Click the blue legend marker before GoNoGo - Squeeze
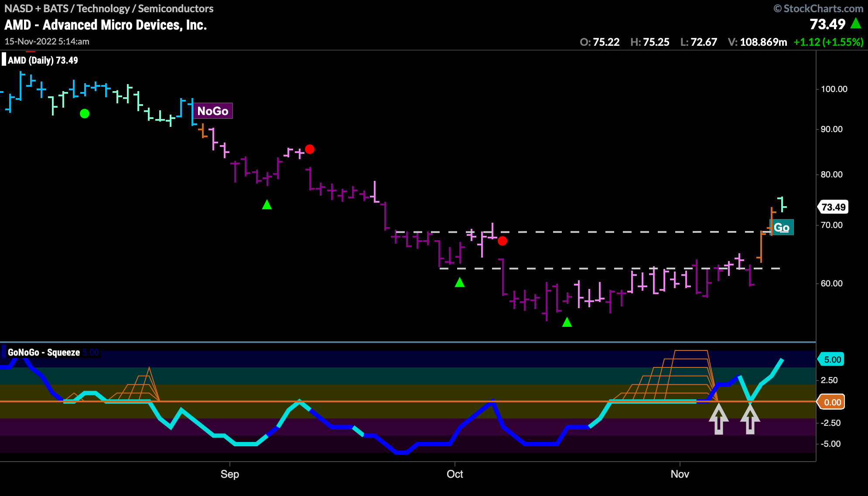 [4, 351]
